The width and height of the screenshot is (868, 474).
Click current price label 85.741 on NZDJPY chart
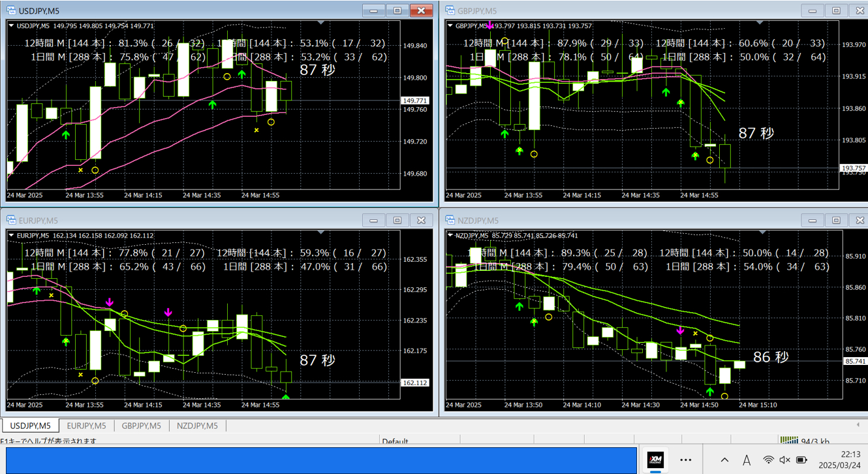pos(855,361)
